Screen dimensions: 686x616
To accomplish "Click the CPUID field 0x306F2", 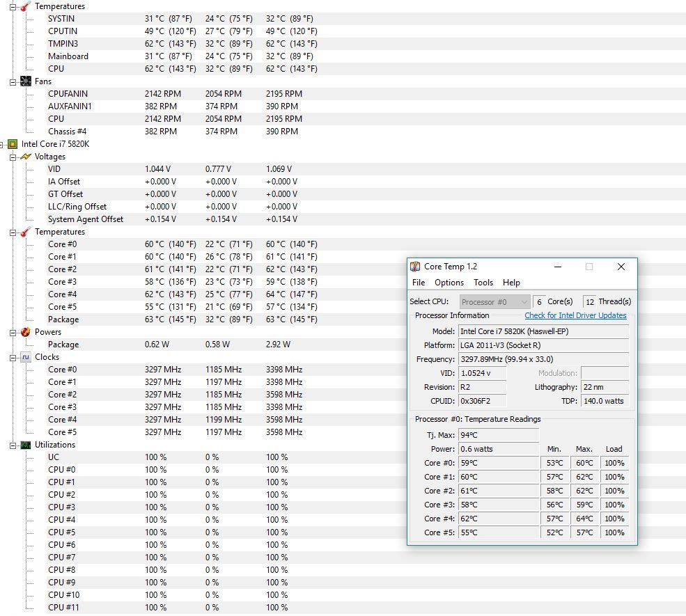I will pos(482,401).
